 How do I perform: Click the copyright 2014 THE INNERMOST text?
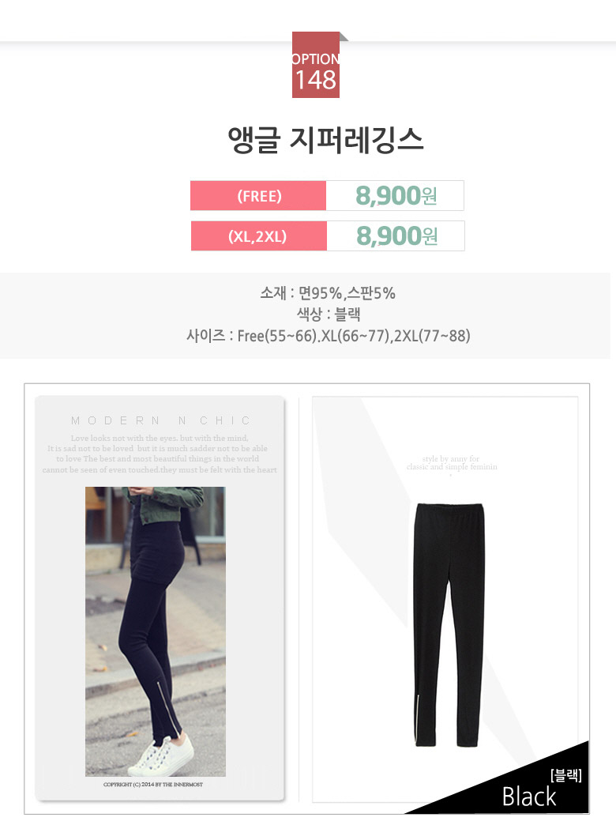coord(153,784)
